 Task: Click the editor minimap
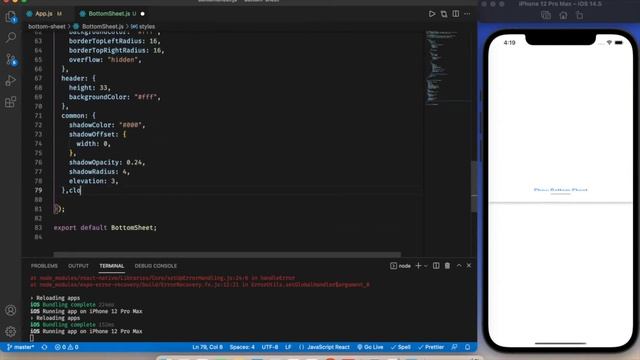448,68
